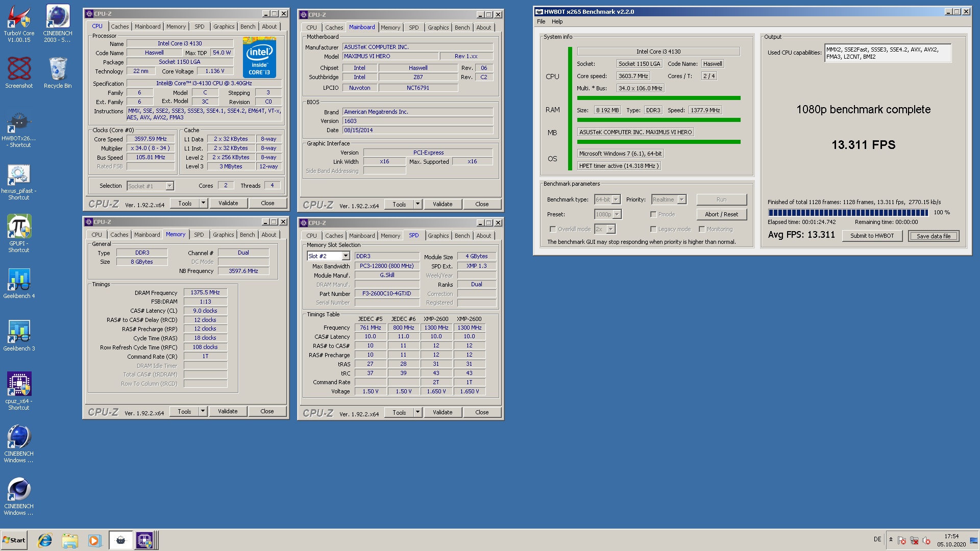The width and height of the screenshot is (980, 551).
Task: Open the upper CINEBENCH Windows icon on the desktop
Action: point(19,444)
